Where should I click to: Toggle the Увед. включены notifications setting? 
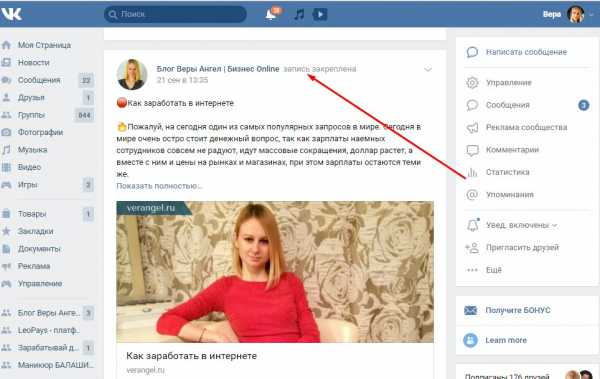[521, 225]
